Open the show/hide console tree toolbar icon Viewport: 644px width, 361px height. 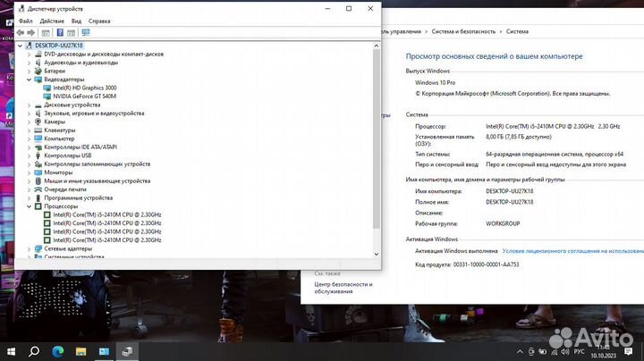point(46,32)
